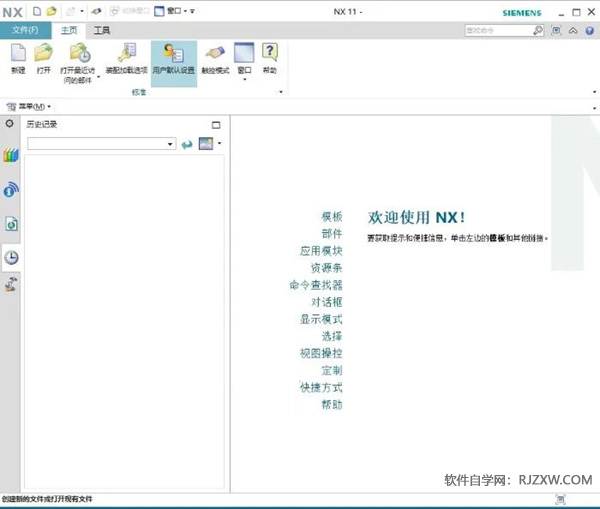
Task: Open the Resource Bar welcome link
Action: (x=326, y=268)
